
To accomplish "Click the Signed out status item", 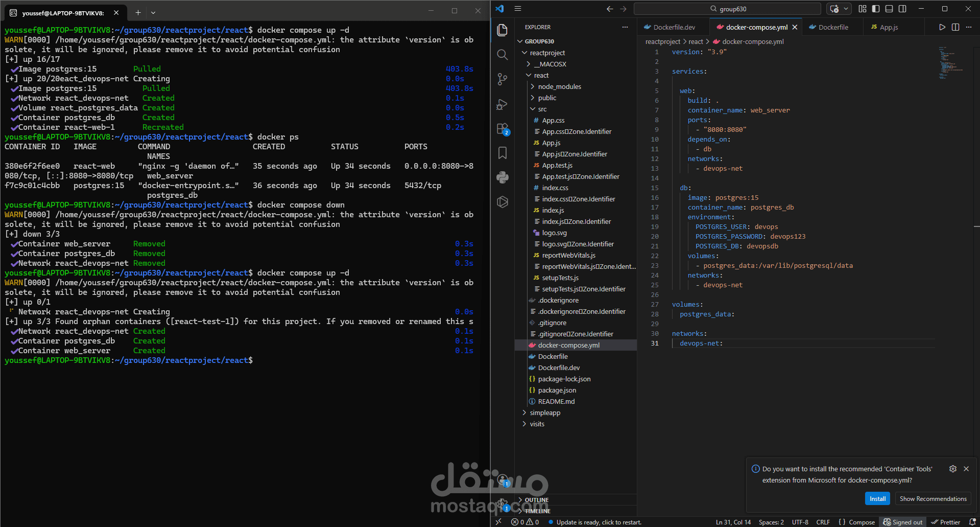I will point(903,522).
